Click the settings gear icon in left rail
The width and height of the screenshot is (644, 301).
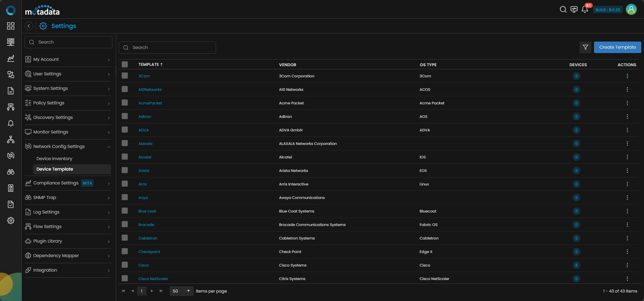[x=11, y=221]
